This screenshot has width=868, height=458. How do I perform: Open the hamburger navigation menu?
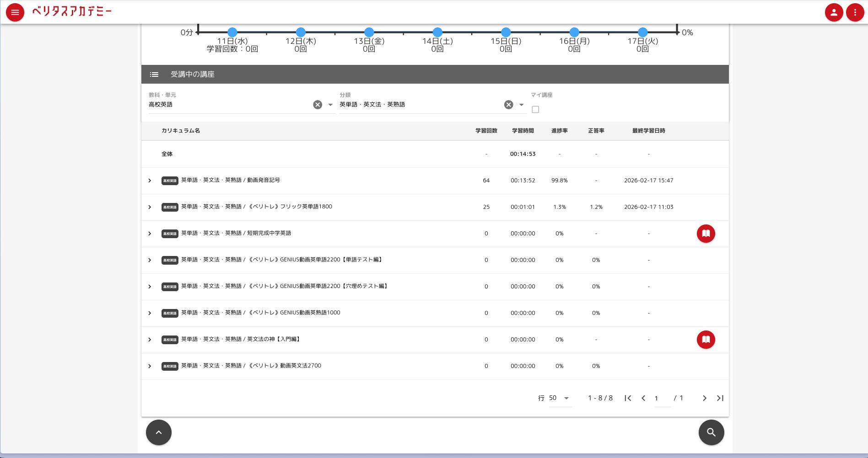coord(15,12)
